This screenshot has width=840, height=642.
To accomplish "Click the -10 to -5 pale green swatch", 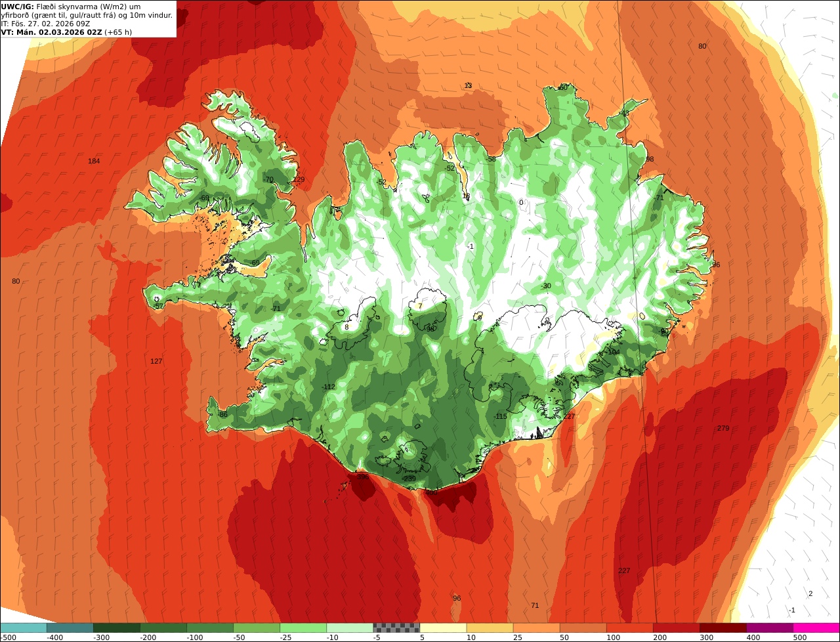I will (x=350, y=628).
